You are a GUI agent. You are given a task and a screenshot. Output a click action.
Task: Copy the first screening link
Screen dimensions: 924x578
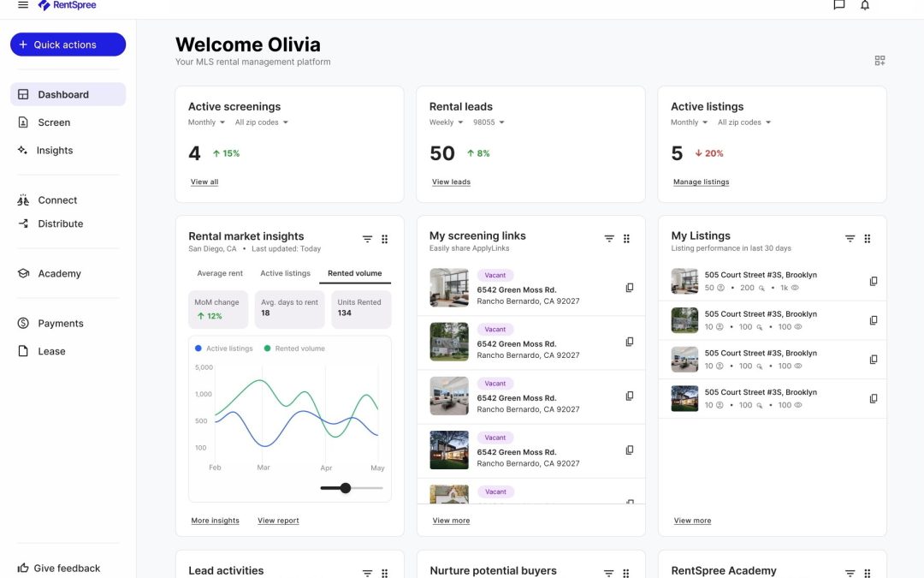[x=630, y=288]
